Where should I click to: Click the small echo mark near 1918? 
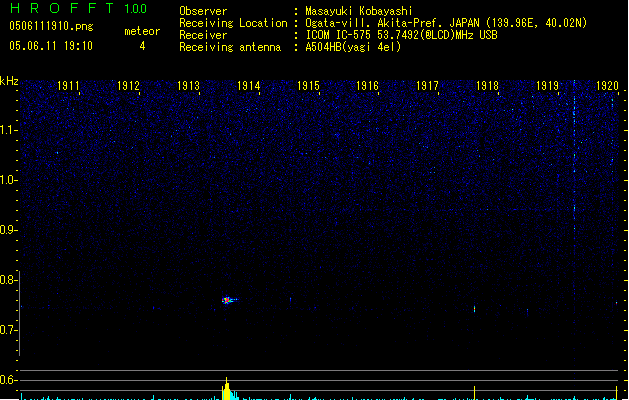pyautogui.click(x=475, y=309)
